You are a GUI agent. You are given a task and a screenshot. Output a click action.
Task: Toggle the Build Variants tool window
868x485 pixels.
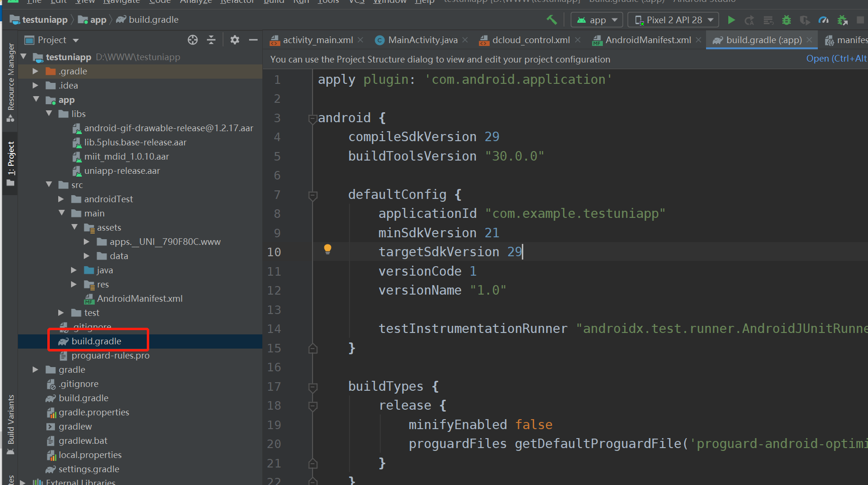pos(10,425)
